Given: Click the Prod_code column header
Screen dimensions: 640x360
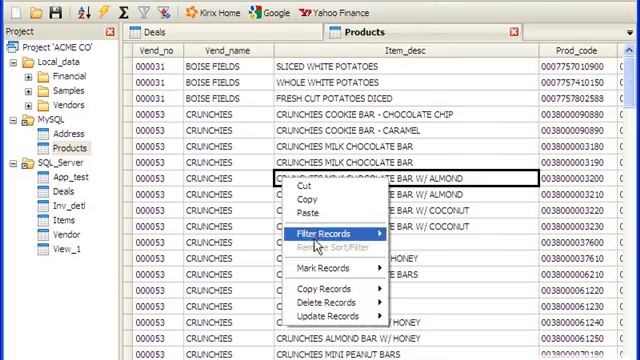Looking at the screenshot, I should click(578, 51).
